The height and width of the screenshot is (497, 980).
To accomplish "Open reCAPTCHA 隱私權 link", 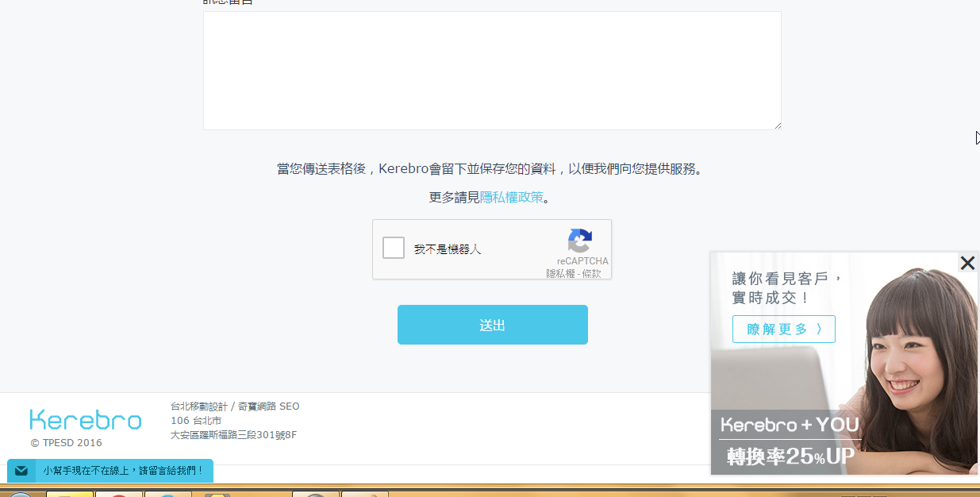I will (x=560, y=273).
